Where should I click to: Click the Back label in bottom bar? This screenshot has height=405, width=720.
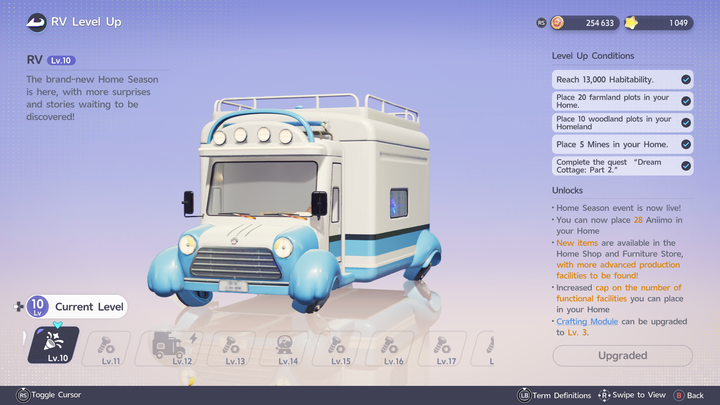pyautogui.click(x=695, y=395)
